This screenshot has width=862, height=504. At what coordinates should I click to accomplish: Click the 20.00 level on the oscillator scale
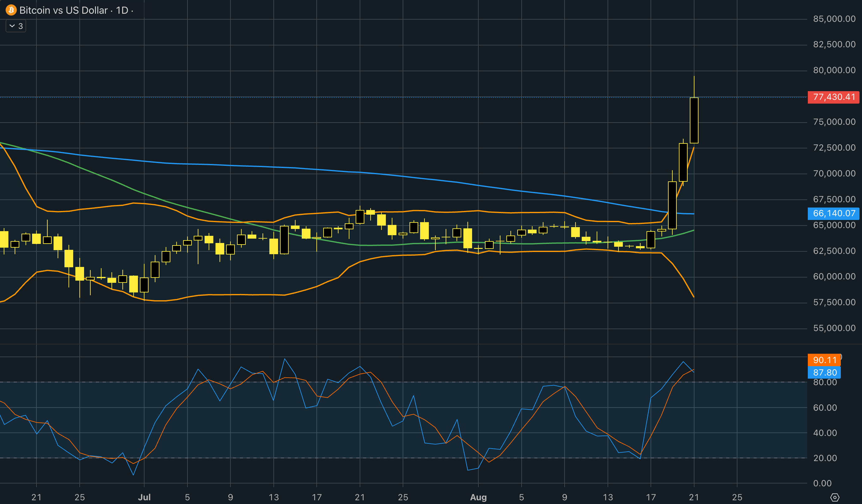[x=825, y=458]
